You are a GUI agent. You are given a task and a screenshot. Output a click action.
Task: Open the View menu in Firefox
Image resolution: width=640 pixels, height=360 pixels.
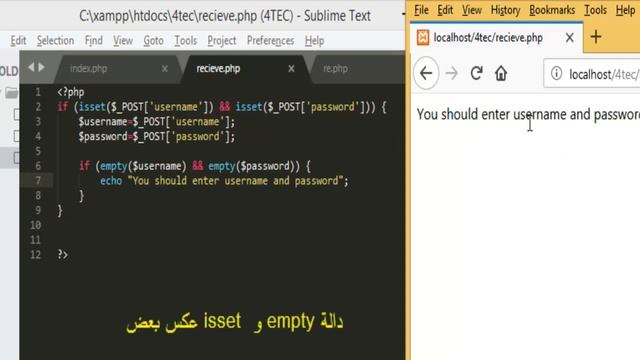pos(472,10)
